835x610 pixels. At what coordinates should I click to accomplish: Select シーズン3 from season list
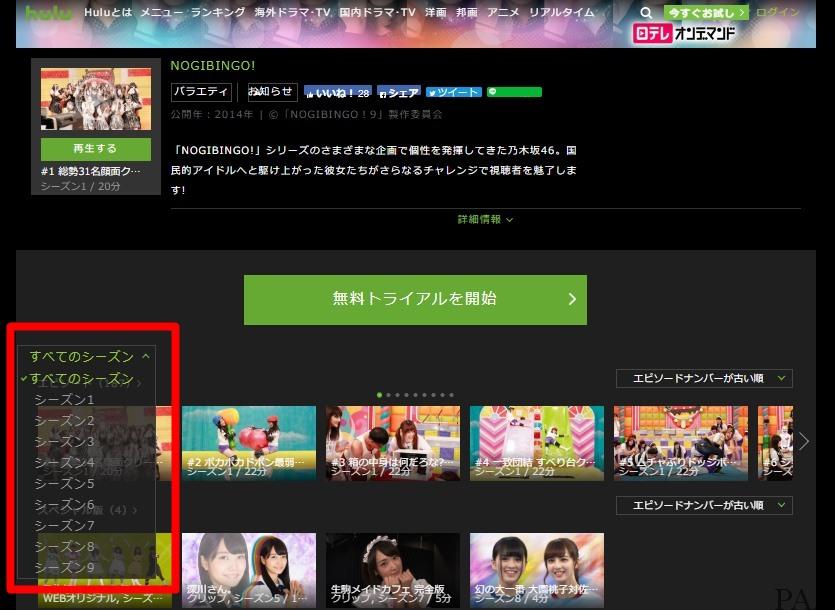coord(64,442)
